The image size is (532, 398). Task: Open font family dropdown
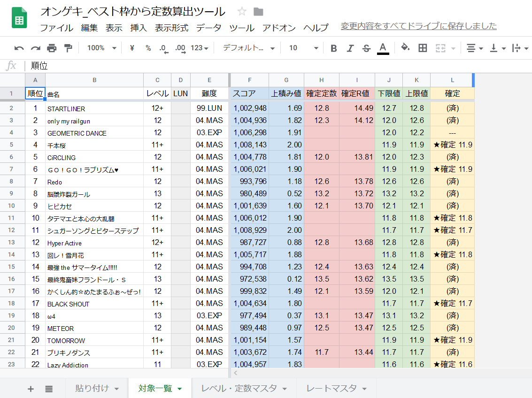(248, 48)
